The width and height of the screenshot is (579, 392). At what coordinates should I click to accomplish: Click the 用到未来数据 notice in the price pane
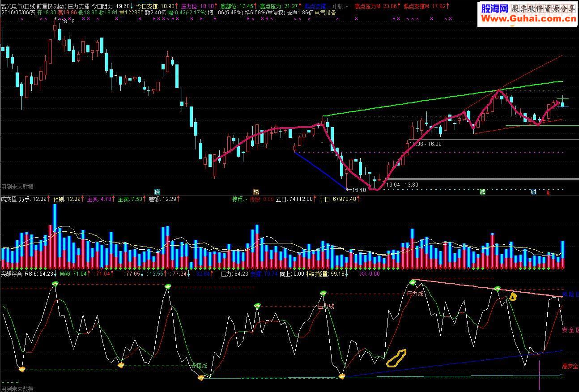17,187
